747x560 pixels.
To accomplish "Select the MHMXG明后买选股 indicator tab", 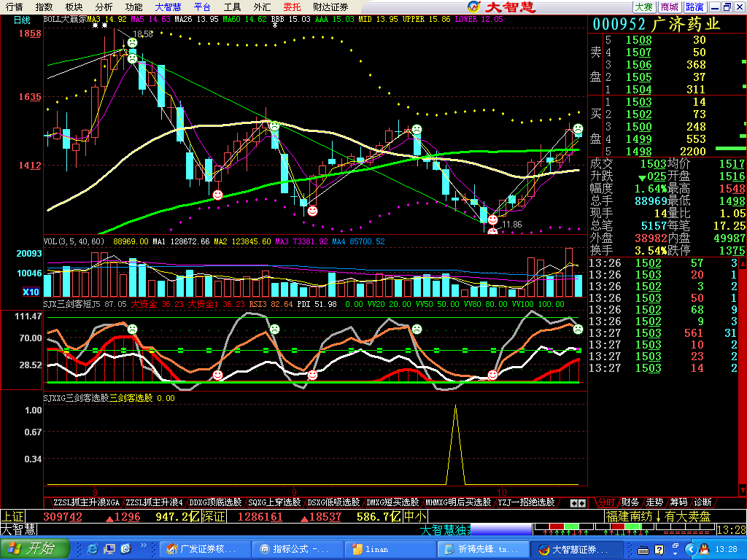I will coord(458,502).
